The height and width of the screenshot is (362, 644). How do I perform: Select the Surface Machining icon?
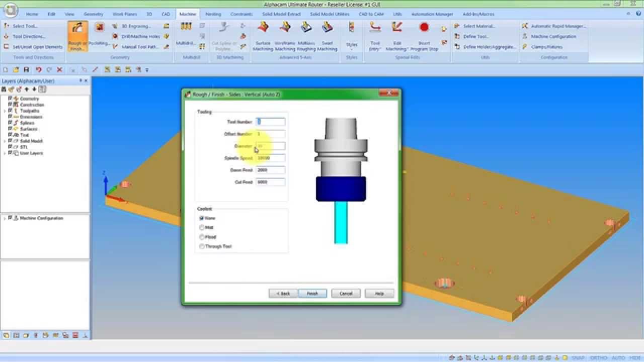tap(262, 36)
